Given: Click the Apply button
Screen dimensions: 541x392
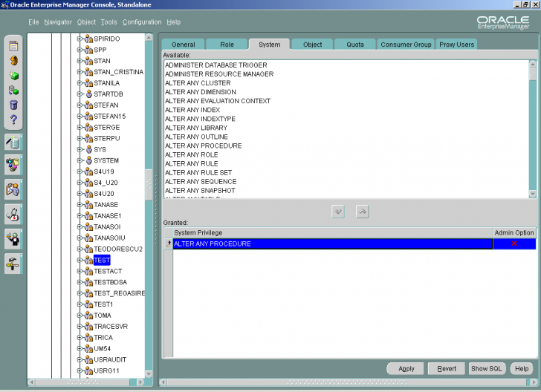Looking at the screenshot, I should click(x=406, y=368).
